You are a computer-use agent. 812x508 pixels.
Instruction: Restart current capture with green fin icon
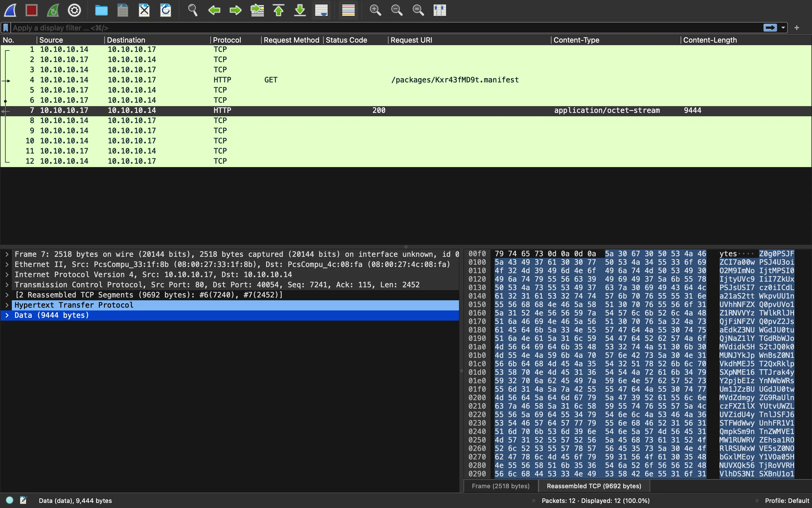click(x=53, y=10)
